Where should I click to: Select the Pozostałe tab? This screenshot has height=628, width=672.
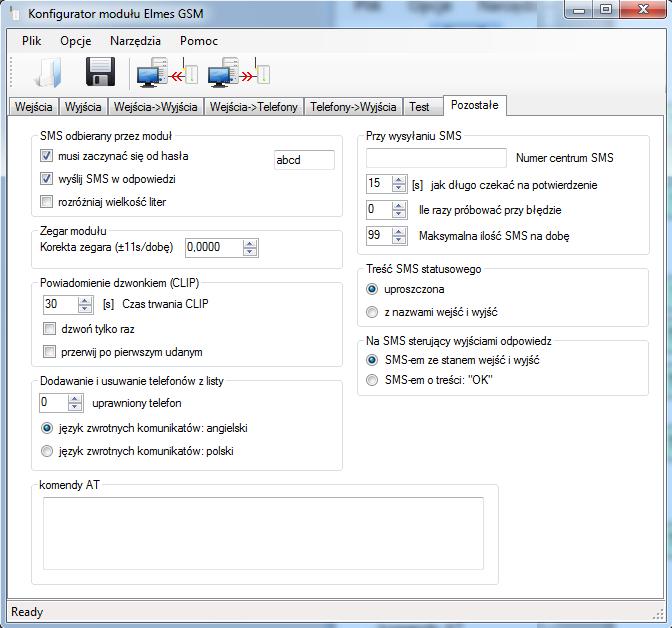coord(475,105)
